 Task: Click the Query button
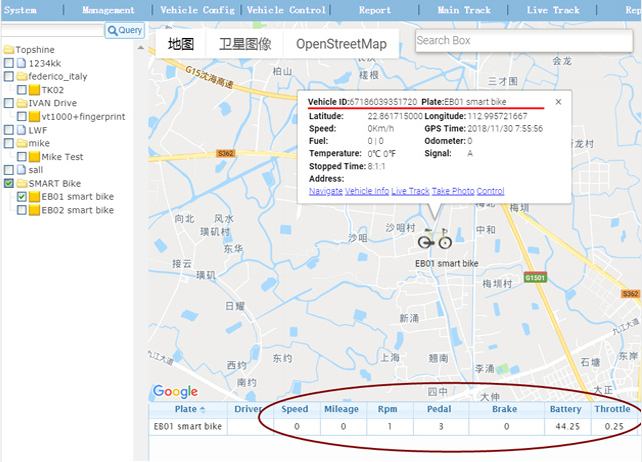click(x=125, y=30)
